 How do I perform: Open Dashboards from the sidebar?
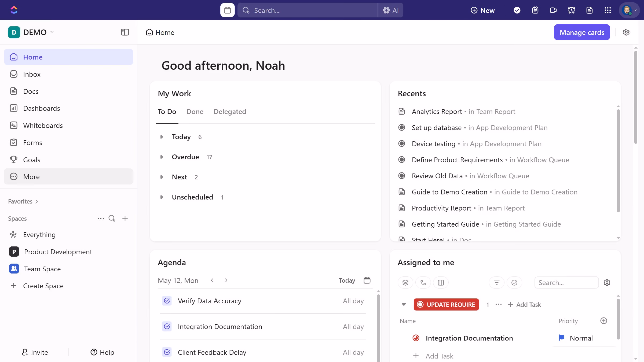[x=68, y=108]
